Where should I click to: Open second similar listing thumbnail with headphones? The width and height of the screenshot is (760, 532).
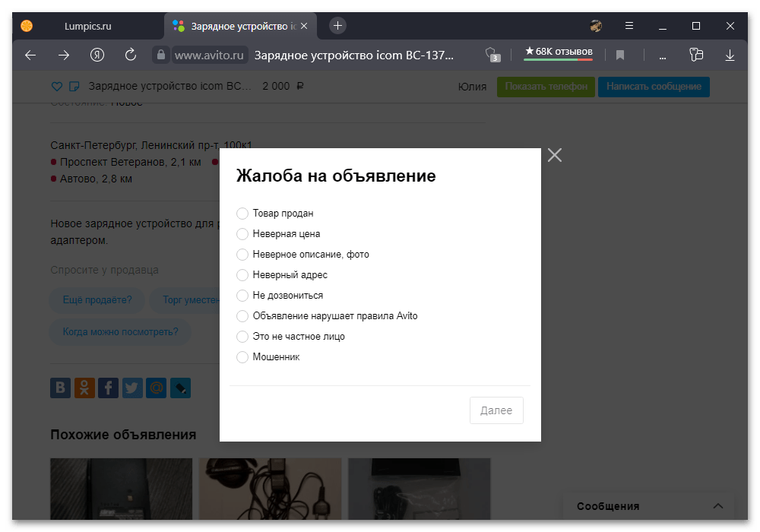270,489
